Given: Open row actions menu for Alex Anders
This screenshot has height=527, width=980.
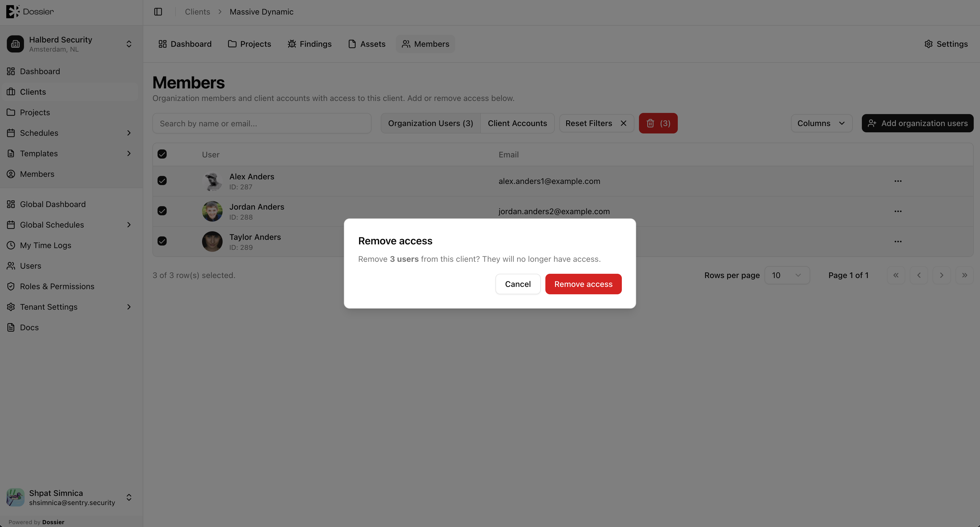Looking at the screenshot, I should tap(898, 181).
